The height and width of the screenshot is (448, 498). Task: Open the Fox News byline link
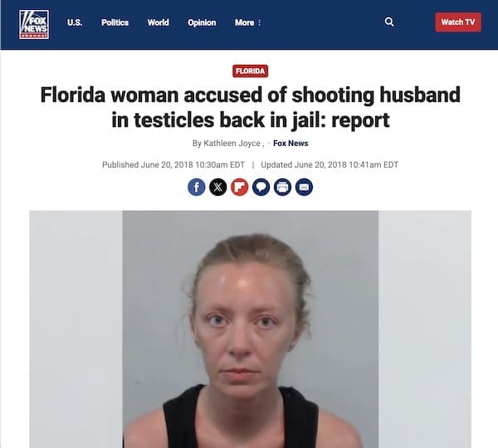(x=290, y=144)
